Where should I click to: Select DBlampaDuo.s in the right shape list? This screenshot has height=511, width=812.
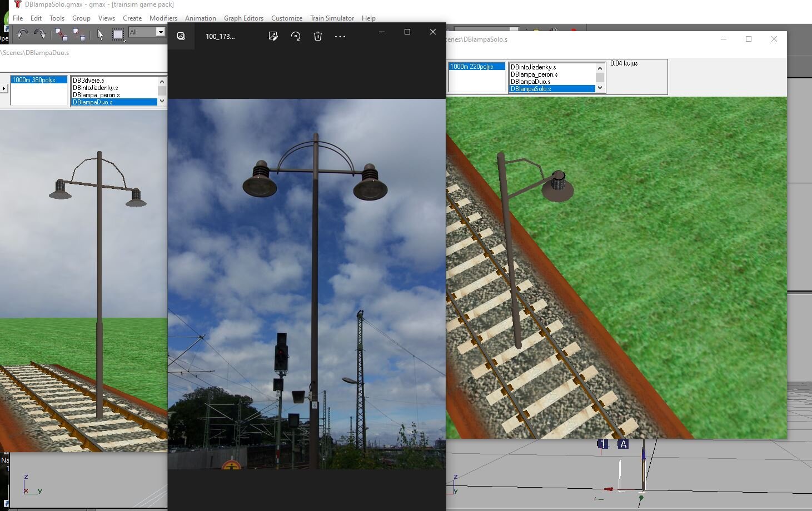[x=552, y=82]
